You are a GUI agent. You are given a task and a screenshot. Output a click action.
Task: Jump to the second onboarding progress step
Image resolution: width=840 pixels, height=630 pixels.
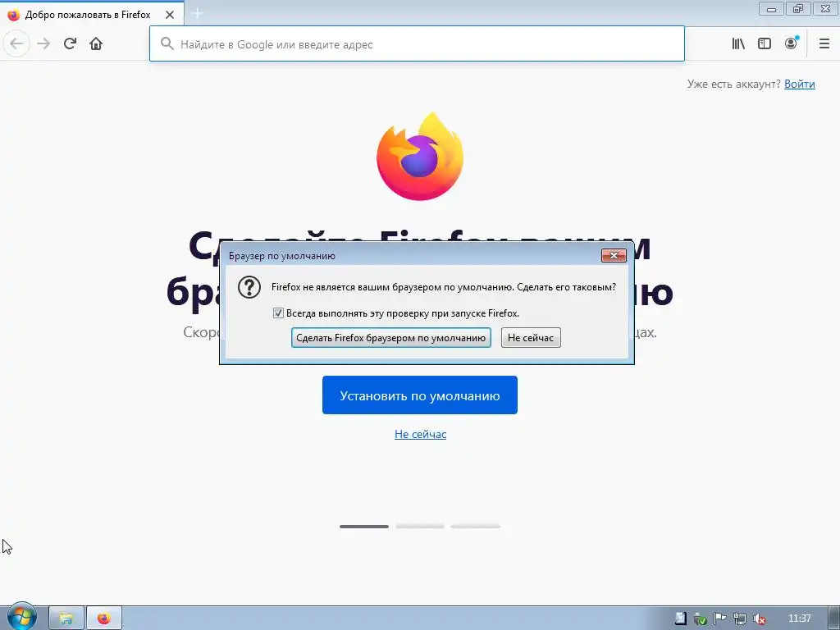[420, 527]
